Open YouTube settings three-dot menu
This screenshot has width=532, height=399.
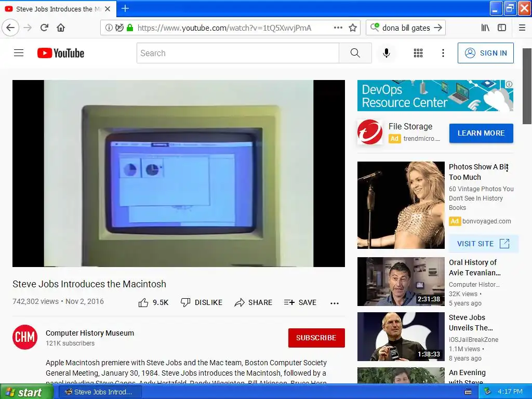tap(443, 53)
